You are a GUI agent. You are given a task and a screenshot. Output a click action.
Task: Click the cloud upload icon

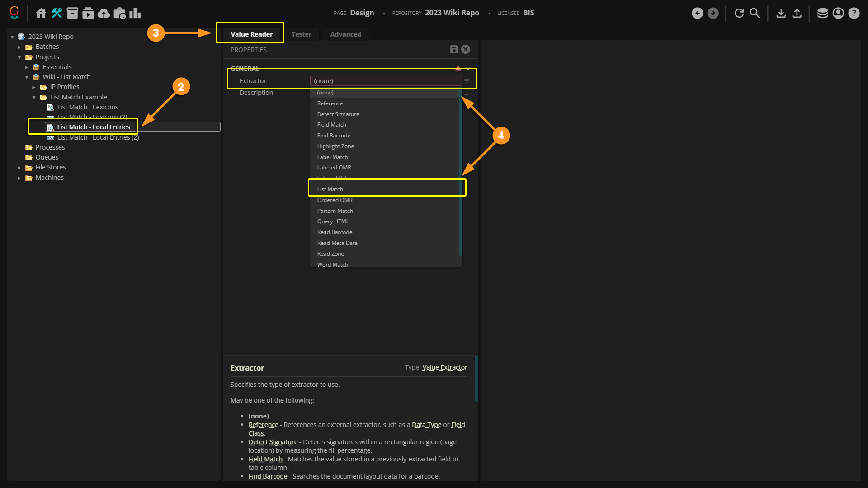pos(104,13)
